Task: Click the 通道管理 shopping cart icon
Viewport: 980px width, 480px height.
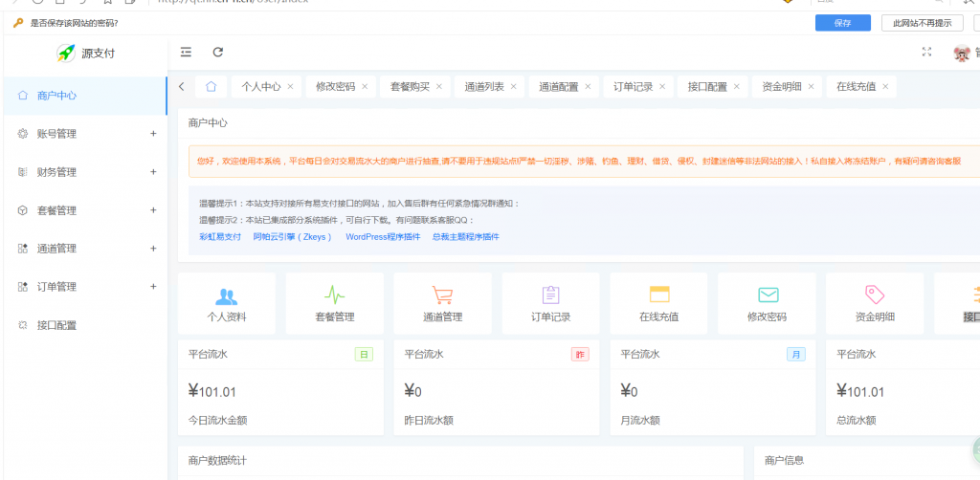Action: tap(442, 295)
